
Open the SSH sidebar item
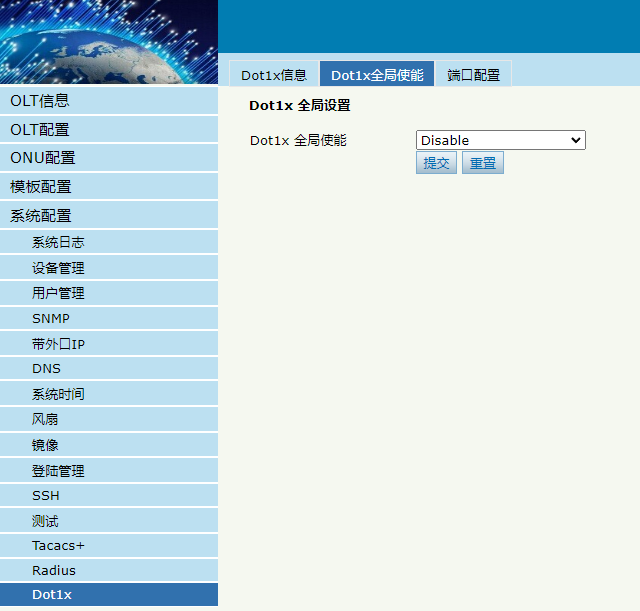click(109, 495)
